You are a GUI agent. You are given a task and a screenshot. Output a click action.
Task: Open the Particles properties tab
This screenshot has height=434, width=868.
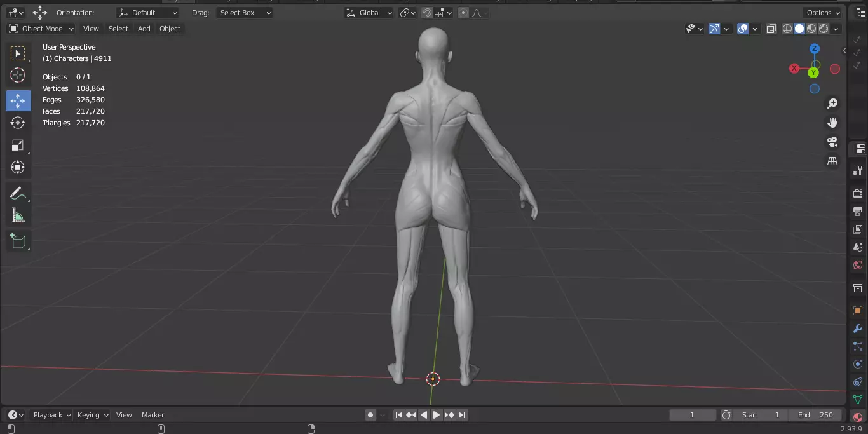[x=858, y=346]
